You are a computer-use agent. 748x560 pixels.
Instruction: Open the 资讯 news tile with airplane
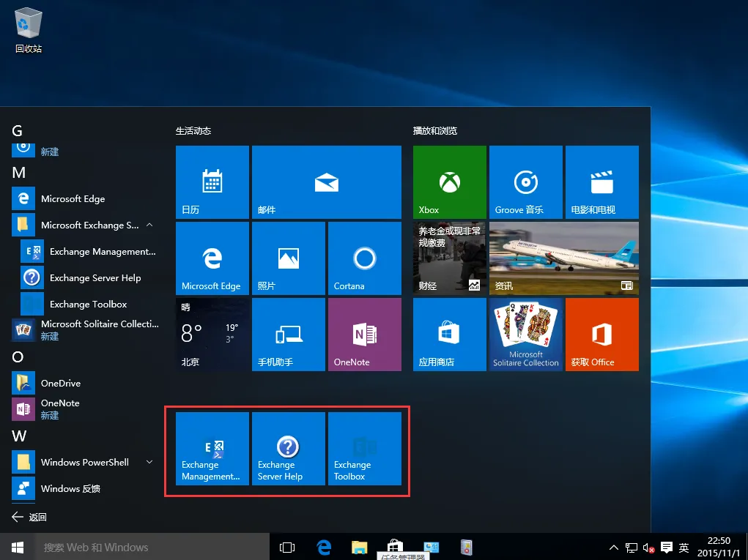pos(564,258)
